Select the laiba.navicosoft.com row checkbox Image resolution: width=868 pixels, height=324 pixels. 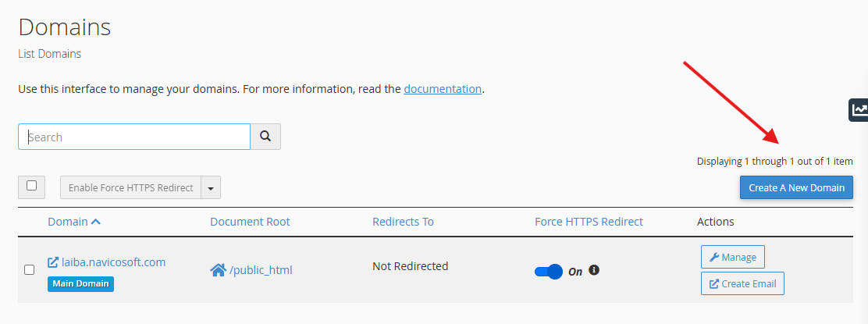(x=30, y=270)
